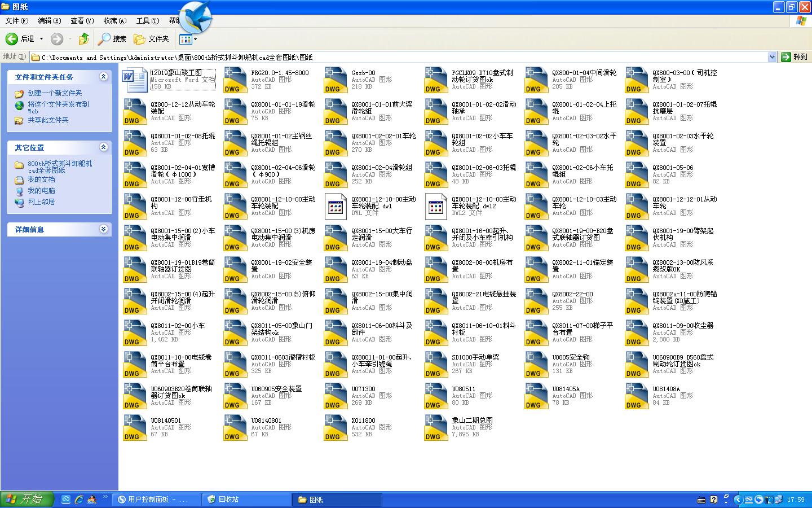Toggle the 文件夹 folders pane button

point(151,39)
